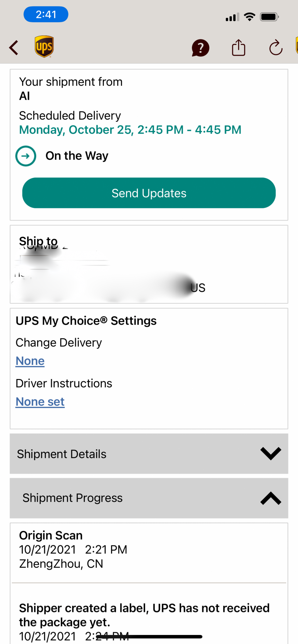The height and width of the screenshot is (644, 298).
Task: Tap the scheduled delivery date text
Action: (130, 130)
